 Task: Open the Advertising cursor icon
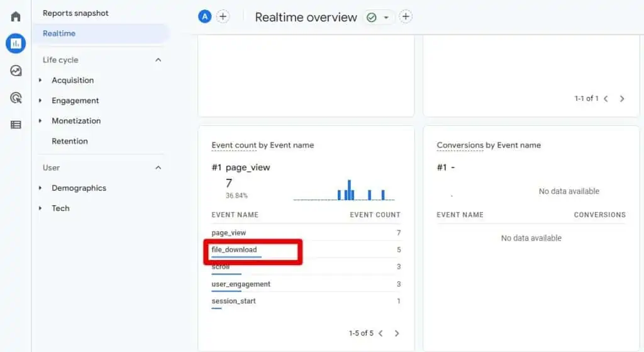16,98
